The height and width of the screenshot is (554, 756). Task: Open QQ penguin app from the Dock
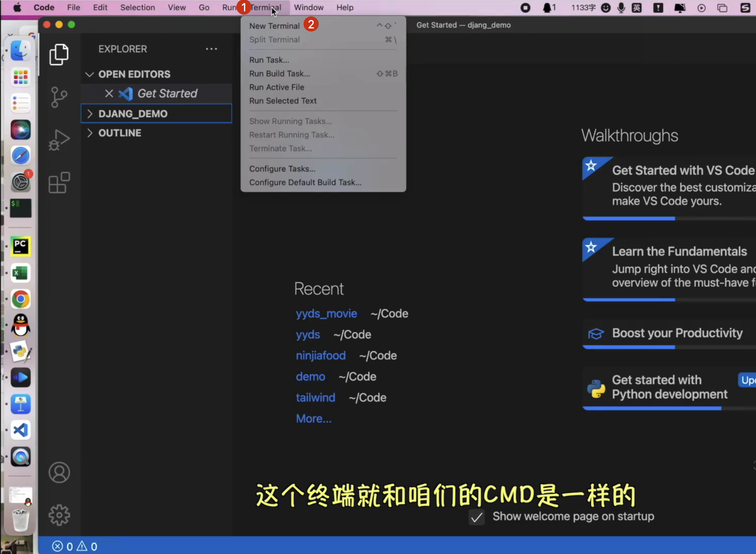[20, 325]
